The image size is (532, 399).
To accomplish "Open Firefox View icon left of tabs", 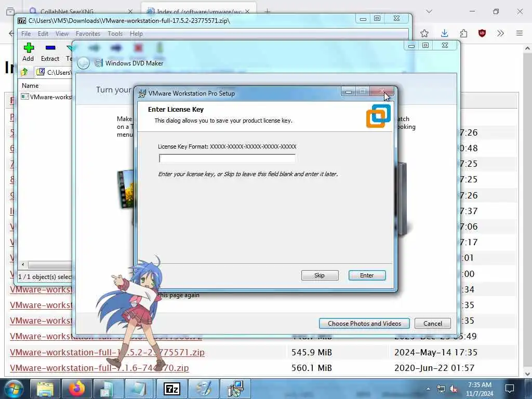I will pyautogui.click(x=10, y=11).
